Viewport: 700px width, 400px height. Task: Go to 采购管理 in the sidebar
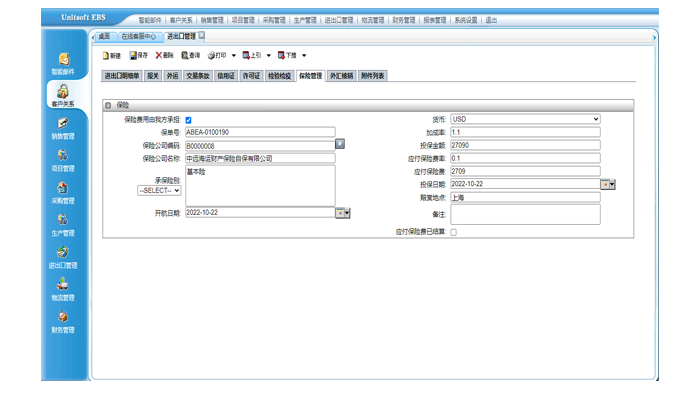pos(62,191)
